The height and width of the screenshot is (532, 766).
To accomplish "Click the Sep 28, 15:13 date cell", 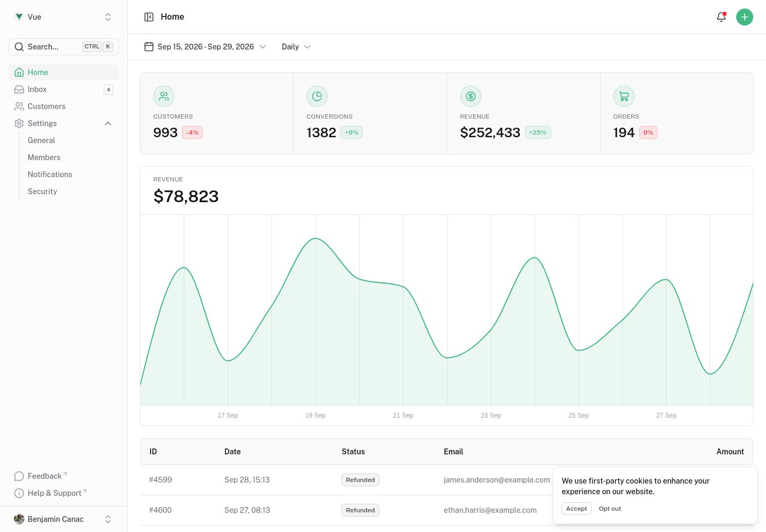I will [x=247, y=480].
